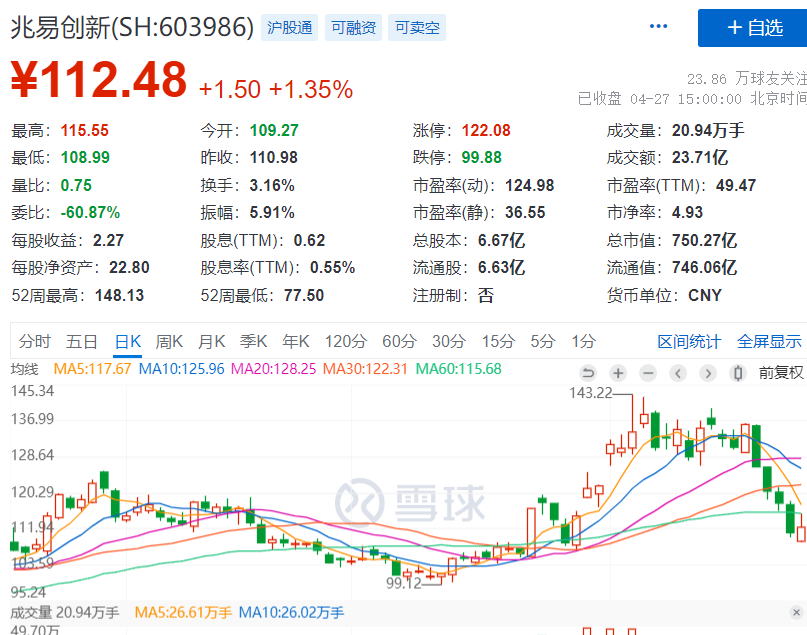This screenshot has height=635, width=807.
Task: Click the 雪球 watermark logo
Action: (x=409, y=499)
